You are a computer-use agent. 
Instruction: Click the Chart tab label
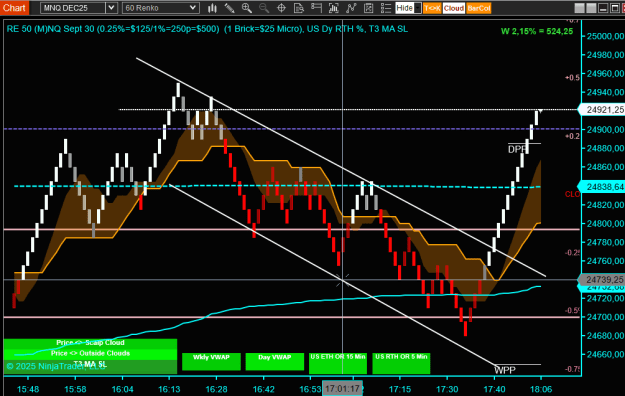click(x=14, y=8)
